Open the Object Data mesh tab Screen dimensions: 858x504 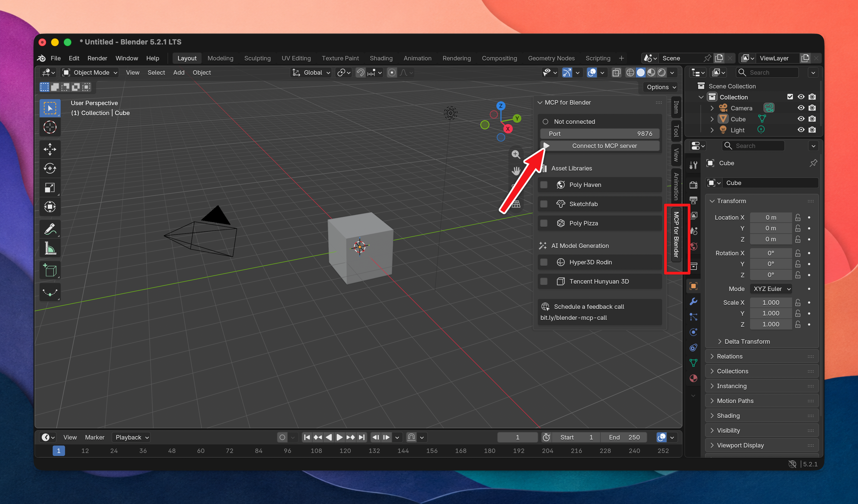693,363
